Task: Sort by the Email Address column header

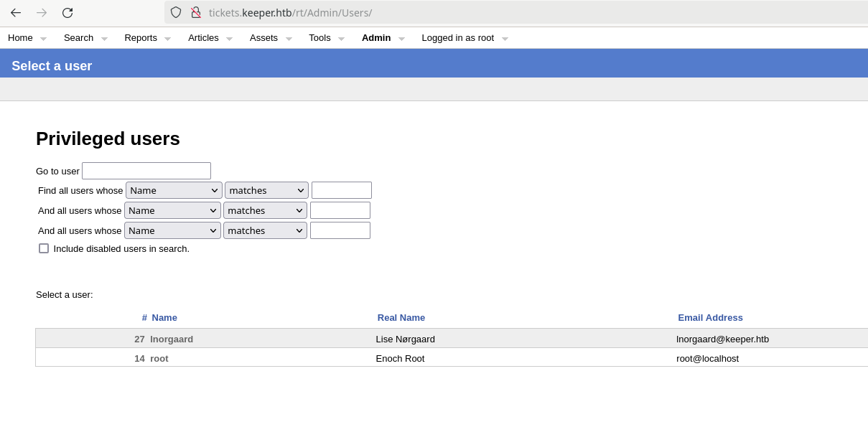Action: (x=711, y=317)
